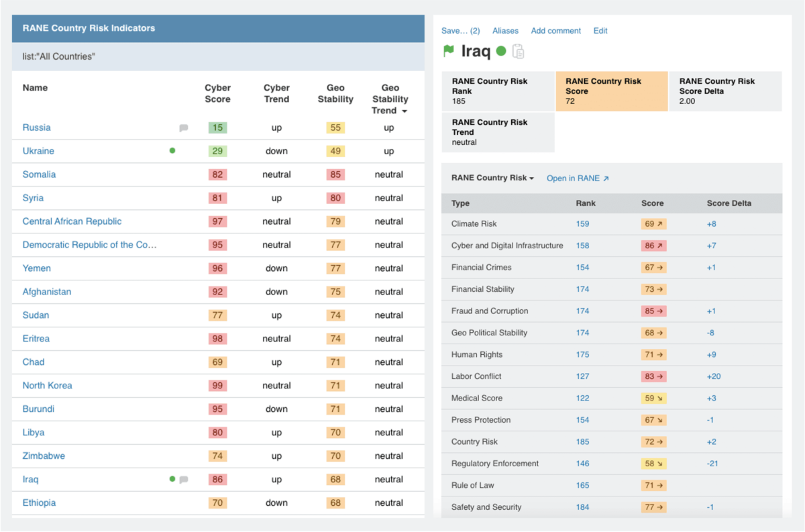This screenshot has width=805, height=532.
Task: Click the Human Rights type row label
Action: pos(477,355)
